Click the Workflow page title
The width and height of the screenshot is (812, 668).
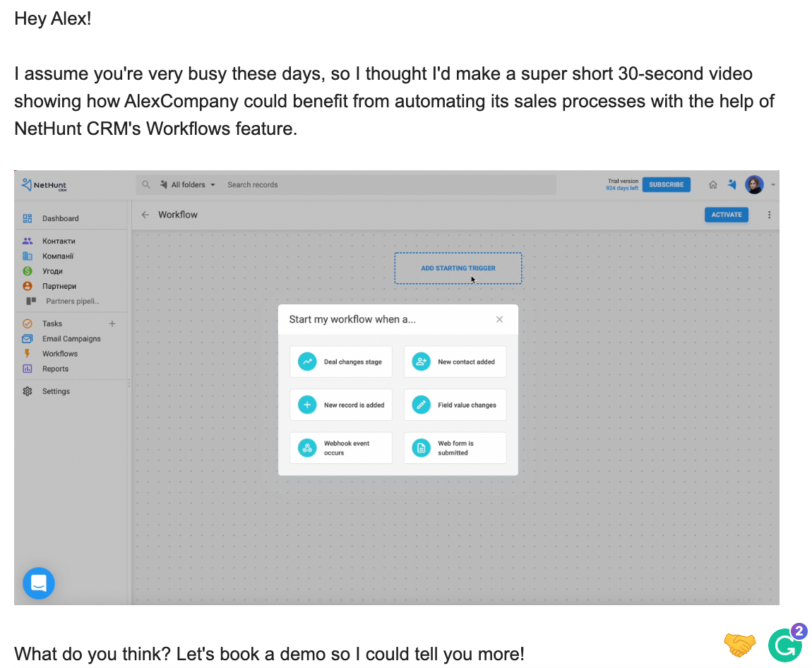(178, 215)
